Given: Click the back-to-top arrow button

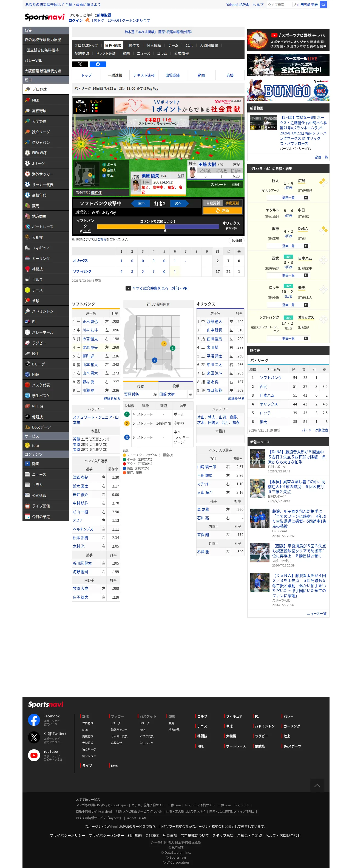Looking at the screenshot, I should 317,785.
